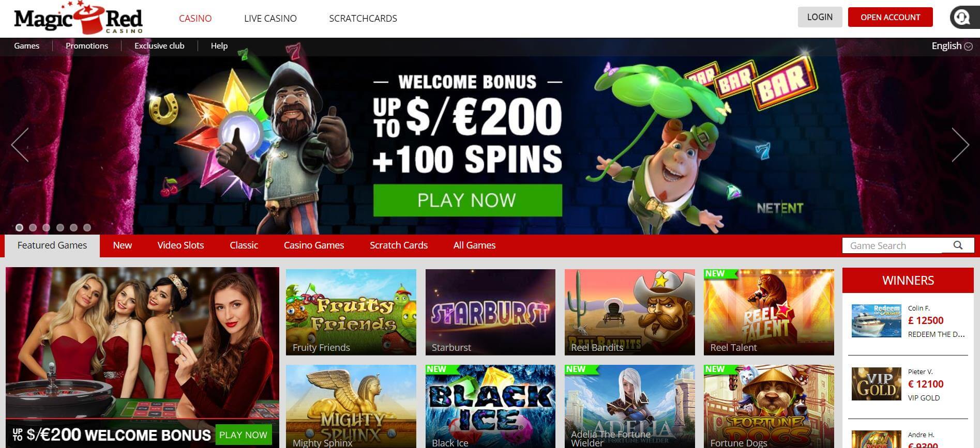Select the second carousel indicator dot
Viewport: 980px width, 448px height.
pos(33,227)
